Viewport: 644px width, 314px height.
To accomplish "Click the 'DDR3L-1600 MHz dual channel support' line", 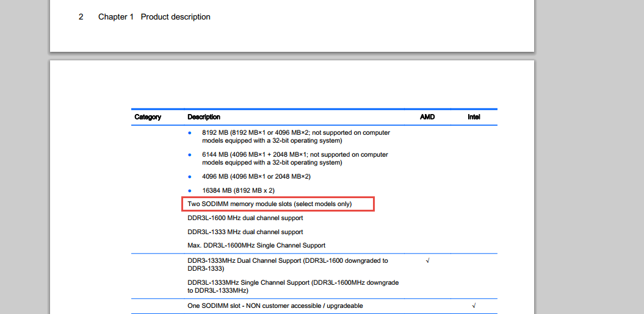I will [245, 218].
